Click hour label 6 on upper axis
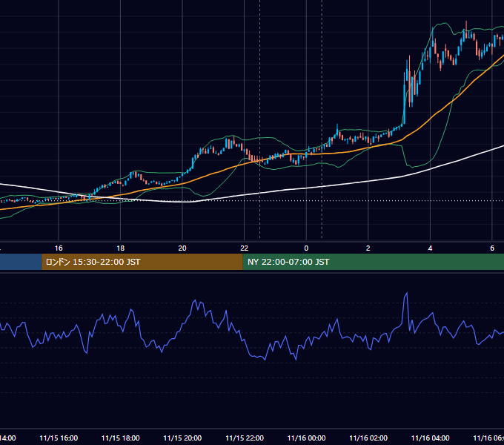Image resolution: width=504 pixels, height=445 pixels. pos(492,248)
